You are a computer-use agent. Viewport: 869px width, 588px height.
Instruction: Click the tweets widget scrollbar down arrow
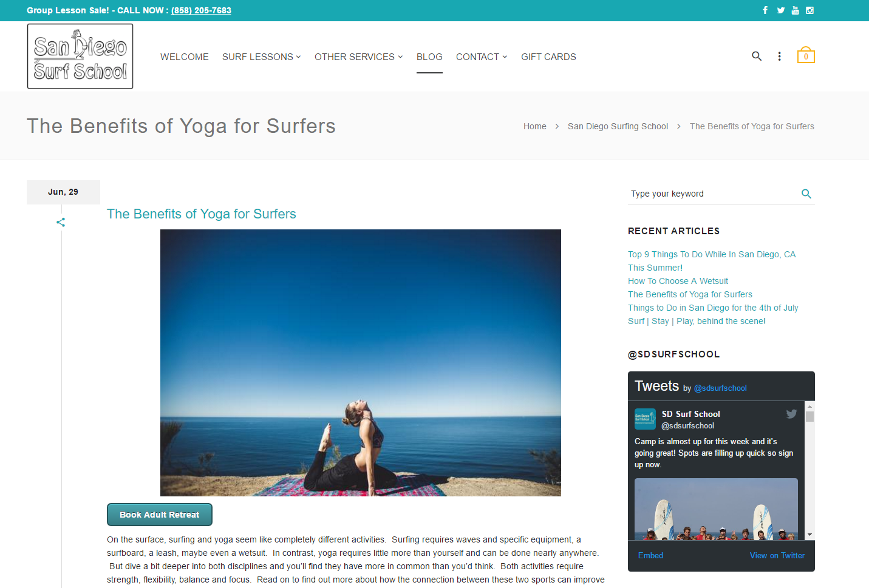[809, 535]
